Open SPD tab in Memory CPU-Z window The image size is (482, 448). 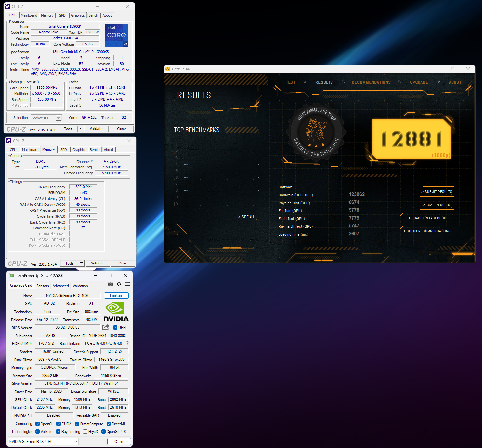(64, 150)
